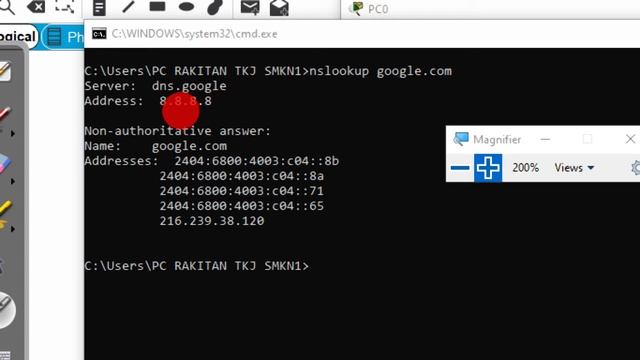Screen dimensions: 640x360
Task: Click the cmd.exe title bar icon
Action: (99, 33)
